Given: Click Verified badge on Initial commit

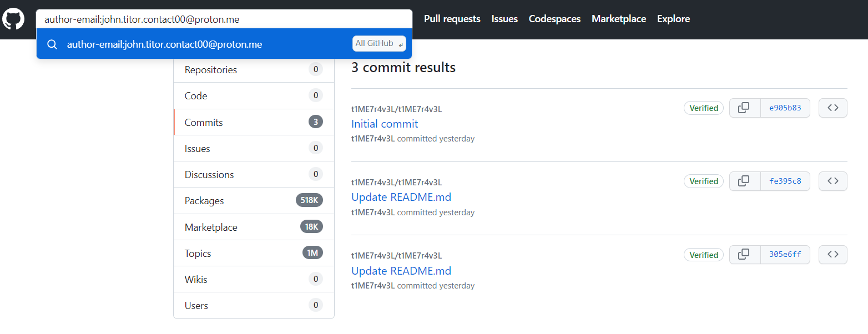Looking at the screenshot, I should tap(704, 108).
